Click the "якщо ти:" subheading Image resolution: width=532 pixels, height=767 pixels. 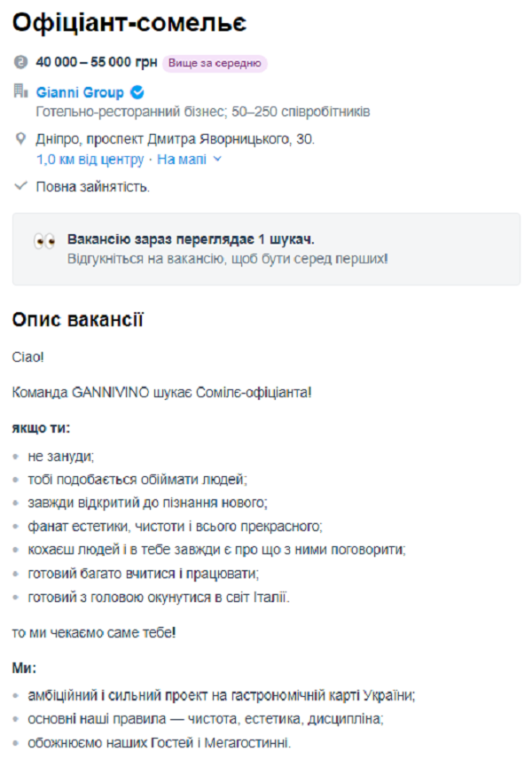click(x=41, y=428)
